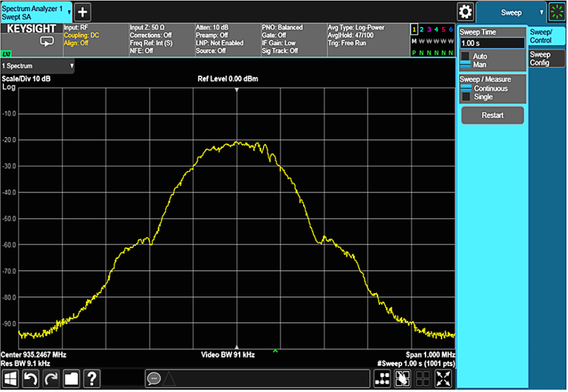Image resolution: width=568 pixels, height=392 pixels.
Task: Open the system settings gear icon
Action: 465,11
